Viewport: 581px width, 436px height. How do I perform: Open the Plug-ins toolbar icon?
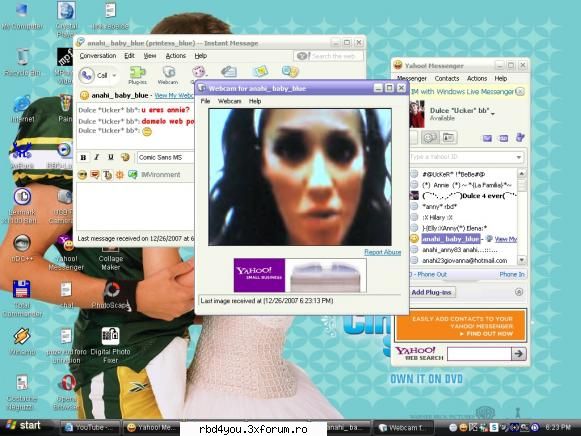pos(137,75)
